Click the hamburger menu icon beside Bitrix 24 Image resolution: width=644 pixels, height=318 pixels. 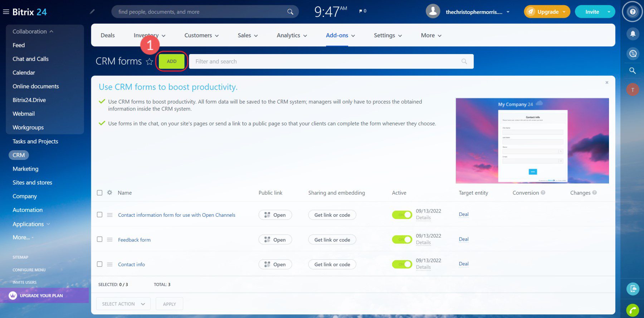pos(6,12)
